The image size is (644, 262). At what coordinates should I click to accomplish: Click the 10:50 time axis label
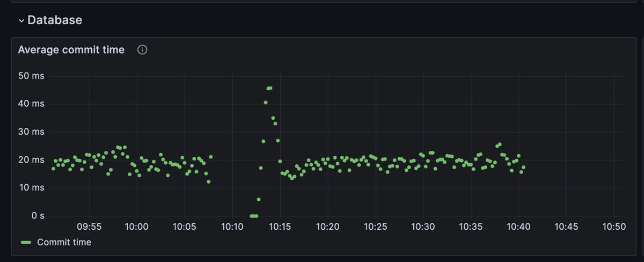614,227
